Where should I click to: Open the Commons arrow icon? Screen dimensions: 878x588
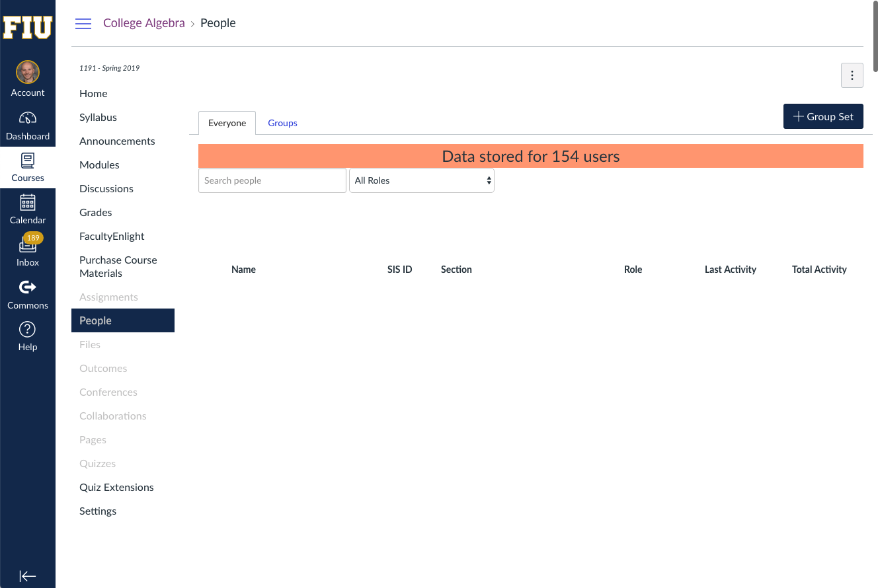tap(28, 287)
